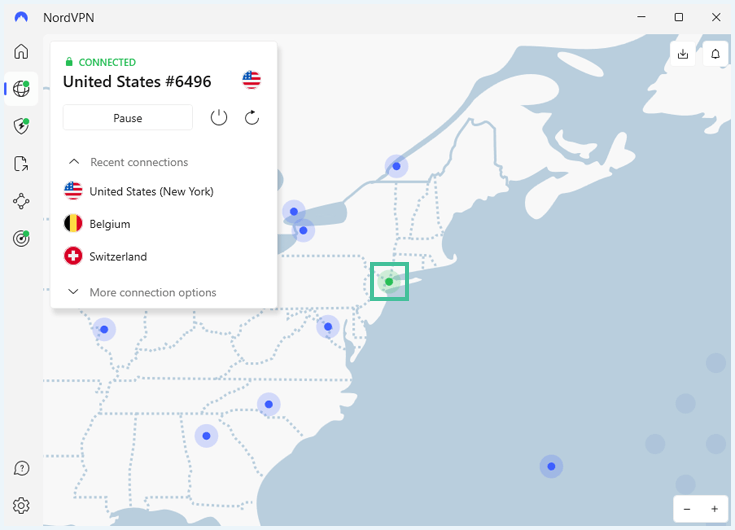Open Dark Web Monitor target icon
This screenshot has height=530, width=735.
click(x=21, y=239)
